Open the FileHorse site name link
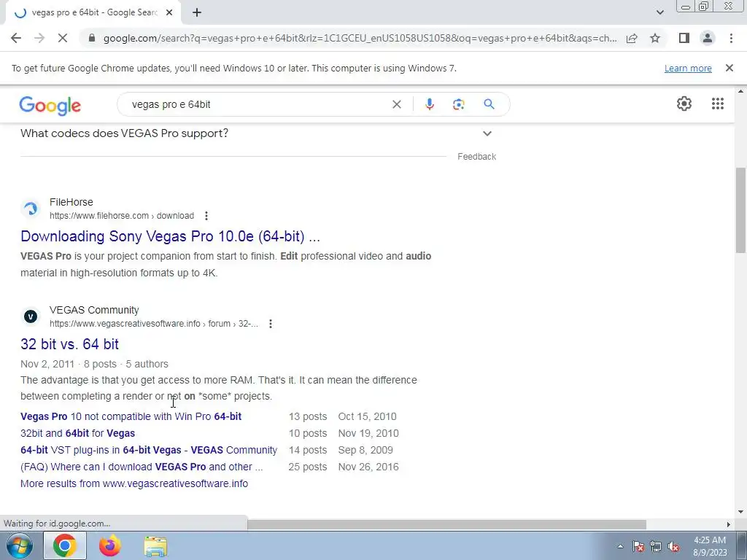 point(71,202)
